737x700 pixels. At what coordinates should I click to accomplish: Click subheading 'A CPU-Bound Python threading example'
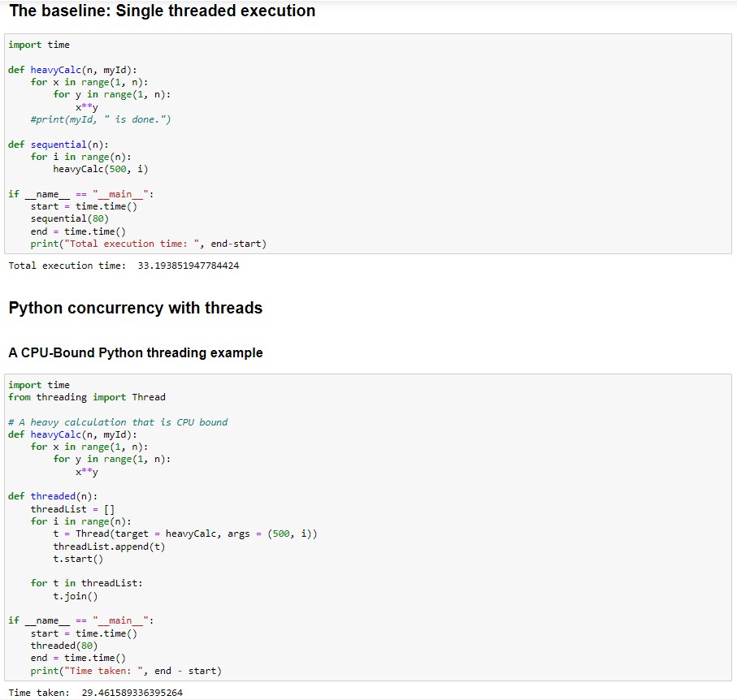pos(136,352)
